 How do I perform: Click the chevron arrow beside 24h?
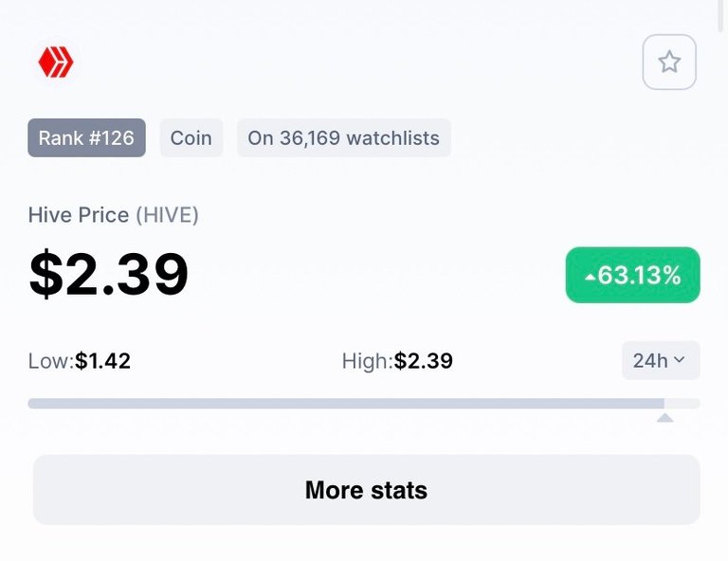tap(679, 359)
